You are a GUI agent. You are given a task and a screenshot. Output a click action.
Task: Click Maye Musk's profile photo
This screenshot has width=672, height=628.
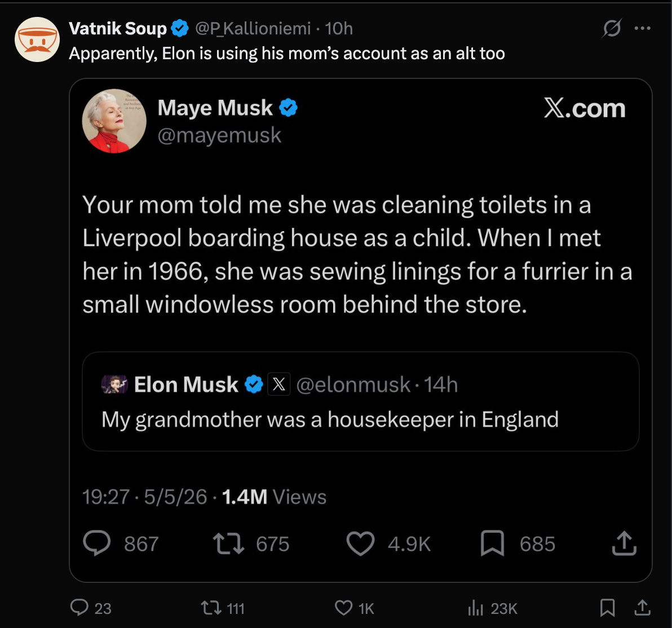tap(114, 121)
